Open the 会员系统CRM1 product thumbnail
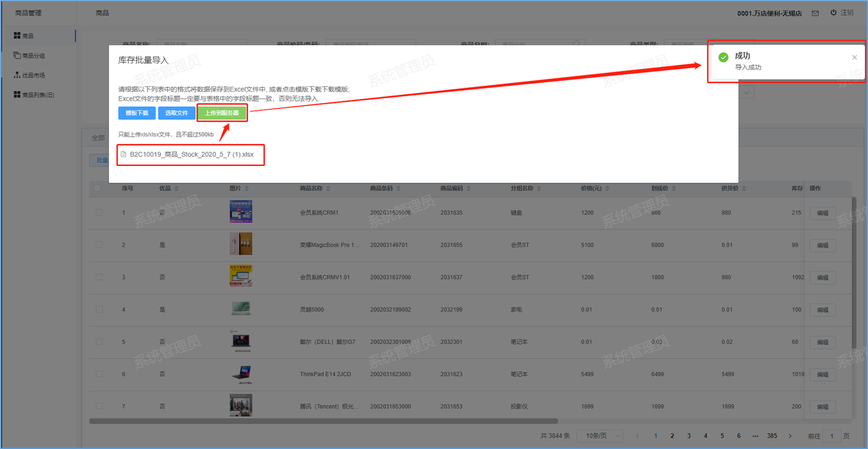Viewport: 868px width, 449px height. pos(241,212)
